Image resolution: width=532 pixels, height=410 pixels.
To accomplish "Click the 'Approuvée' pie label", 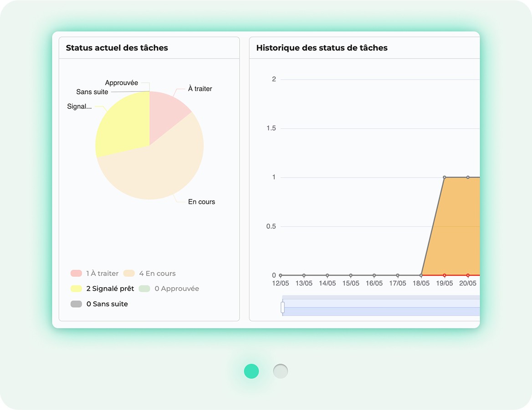I will 122,83.
